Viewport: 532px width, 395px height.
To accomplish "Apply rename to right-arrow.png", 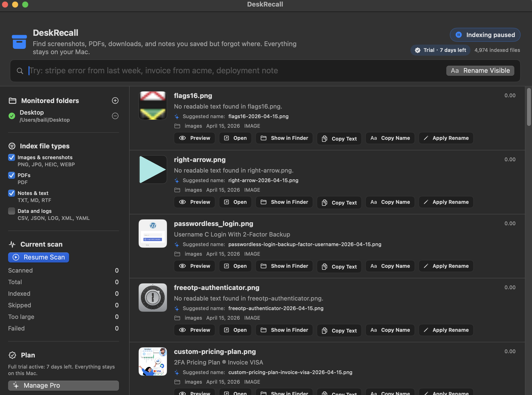I will coord(446,202).
